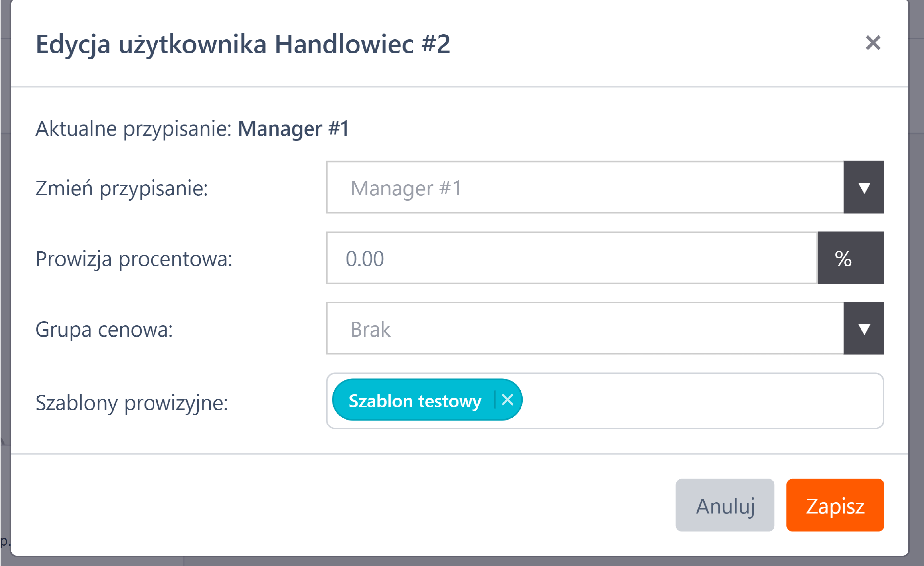
Task: Click the dialog title Edycja użytkownika Handlowiec #2
Action: click(x=243, y=44)
